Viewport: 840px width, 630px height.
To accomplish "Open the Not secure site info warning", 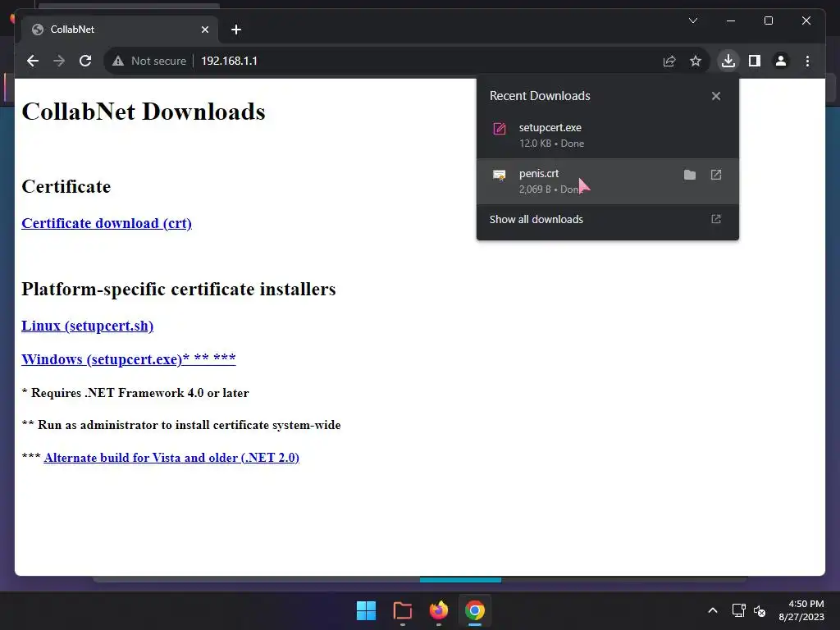I will [149, 61].
